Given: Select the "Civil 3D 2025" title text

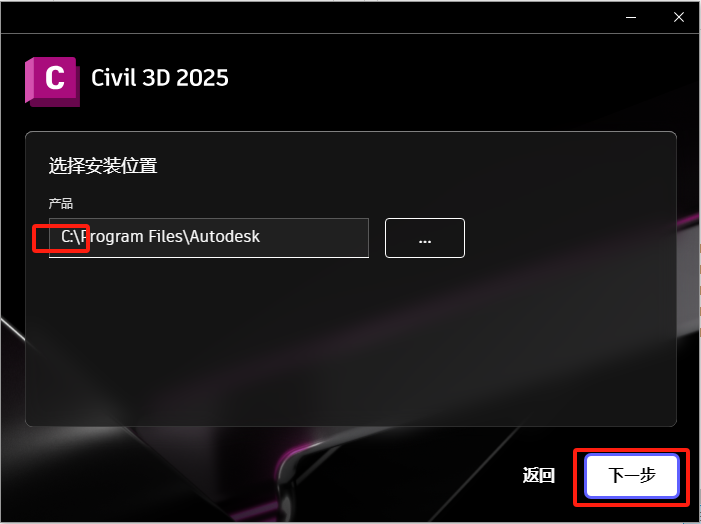Looking at the screenshot, I should 160,78.
